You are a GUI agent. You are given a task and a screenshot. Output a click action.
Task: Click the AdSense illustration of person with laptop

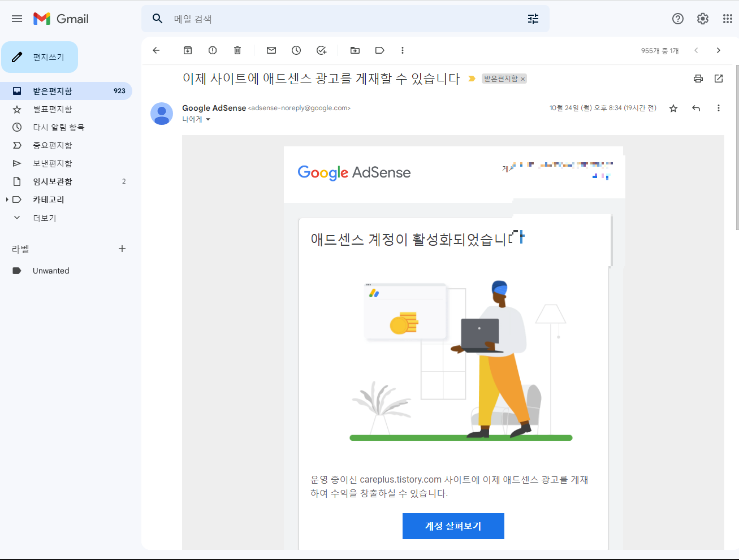461,360
